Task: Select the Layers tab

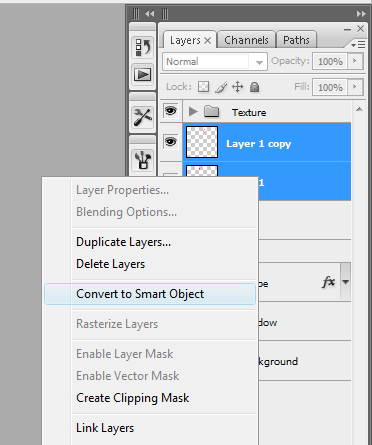Action: 185,41
